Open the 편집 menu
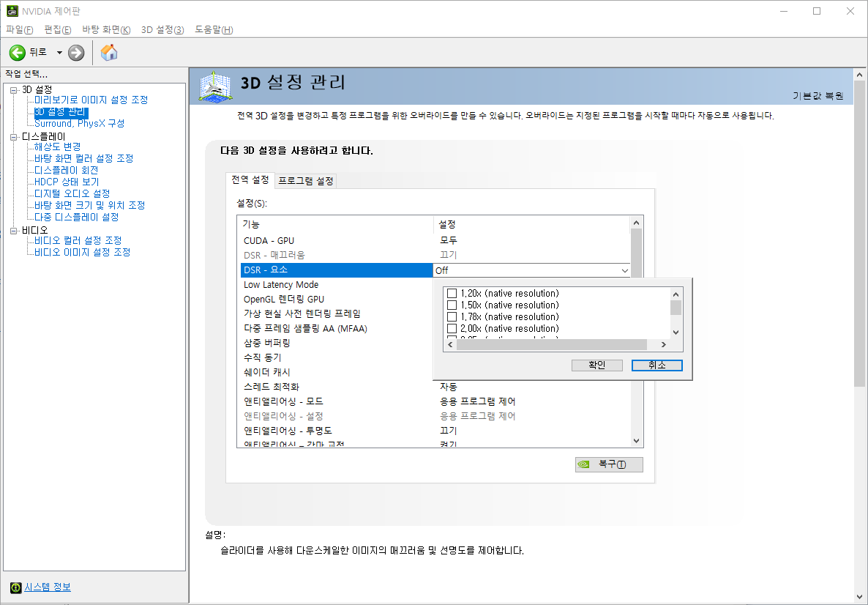Viewport: 868px width, 605px height. tap(58, 29)
